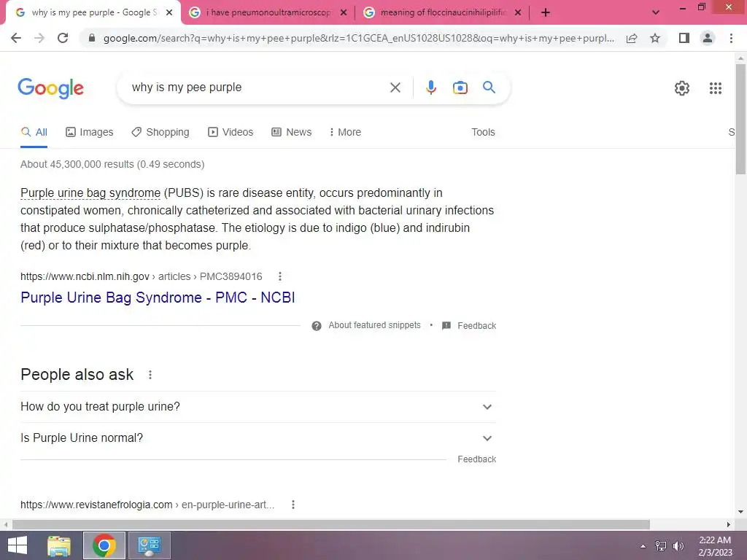Screen dimensions: 747x560
Task: Click Feedback under People also ask
Action: point(477,459)
